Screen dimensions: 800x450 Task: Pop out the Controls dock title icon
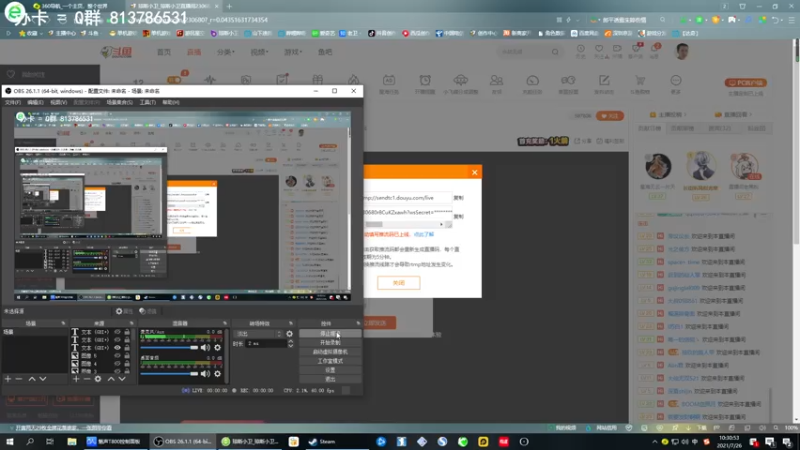[358, 323]
